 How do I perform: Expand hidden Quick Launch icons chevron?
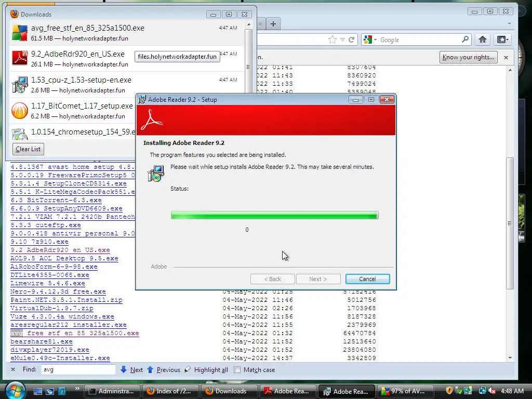[77, 389]
